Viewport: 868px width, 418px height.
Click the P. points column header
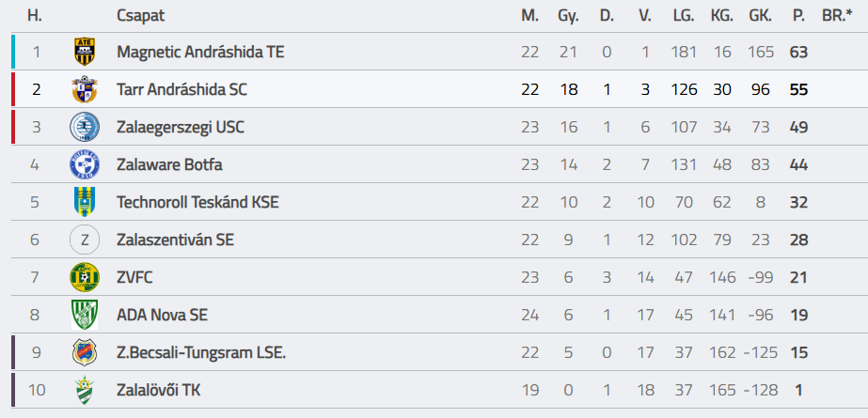tap(798, 16)
